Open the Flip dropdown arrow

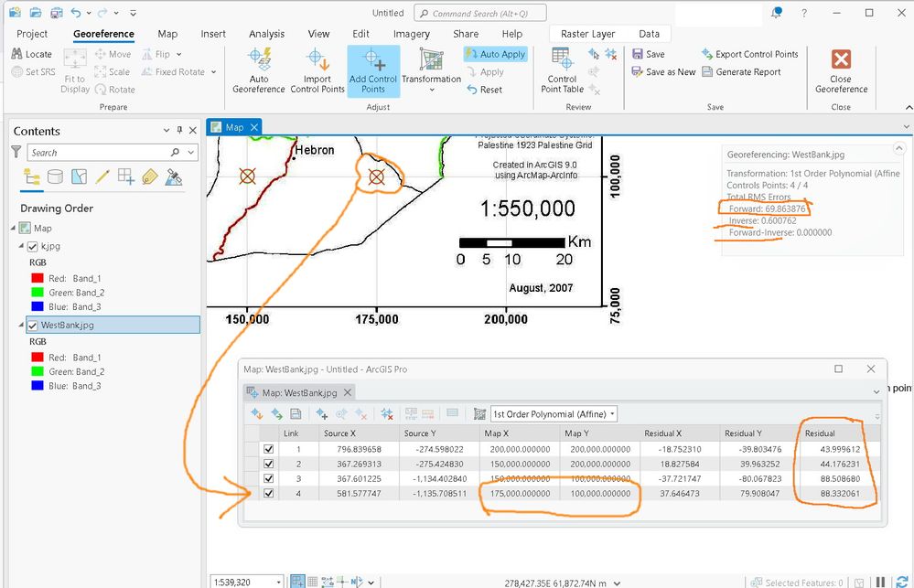[179, 54]
